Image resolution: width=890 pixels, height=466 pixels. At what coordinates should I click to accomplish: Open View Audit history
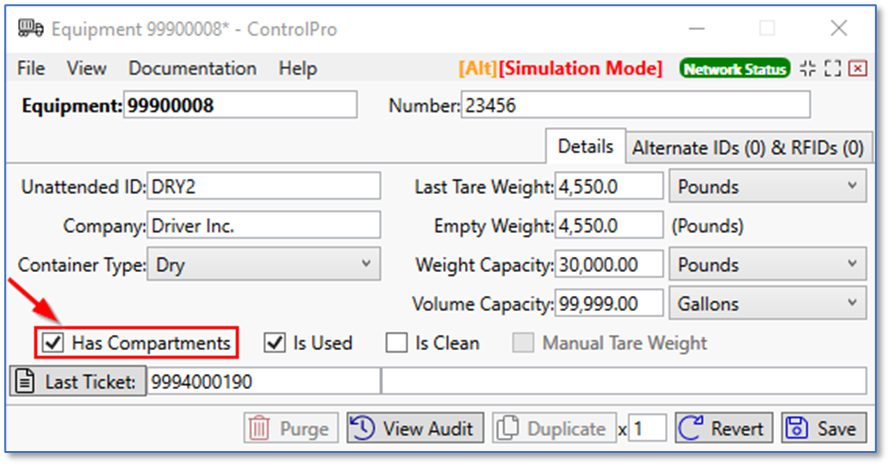pos(416,428)
